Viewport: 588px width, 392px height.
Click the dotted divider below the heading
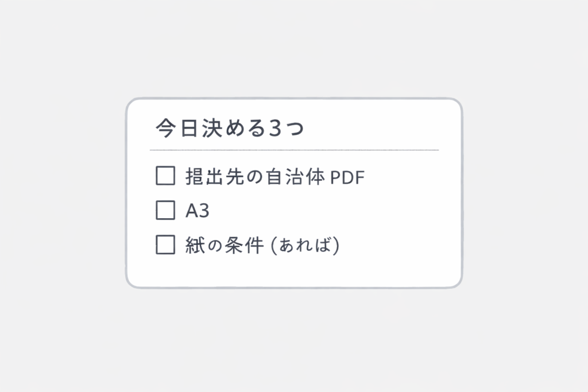pyautogui.click(x=294, y=150)
